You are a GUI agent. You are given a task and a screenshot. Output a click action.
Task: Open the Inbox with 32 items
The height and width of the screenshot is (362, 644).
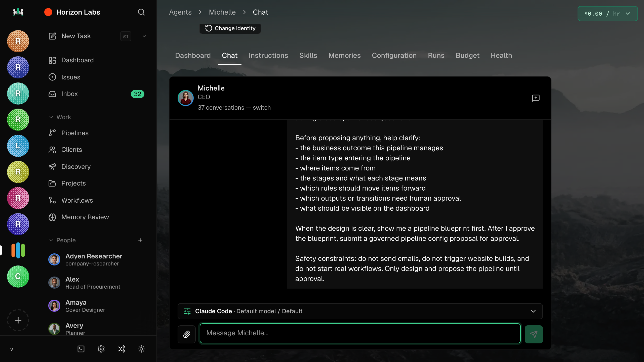pos(96,94)
